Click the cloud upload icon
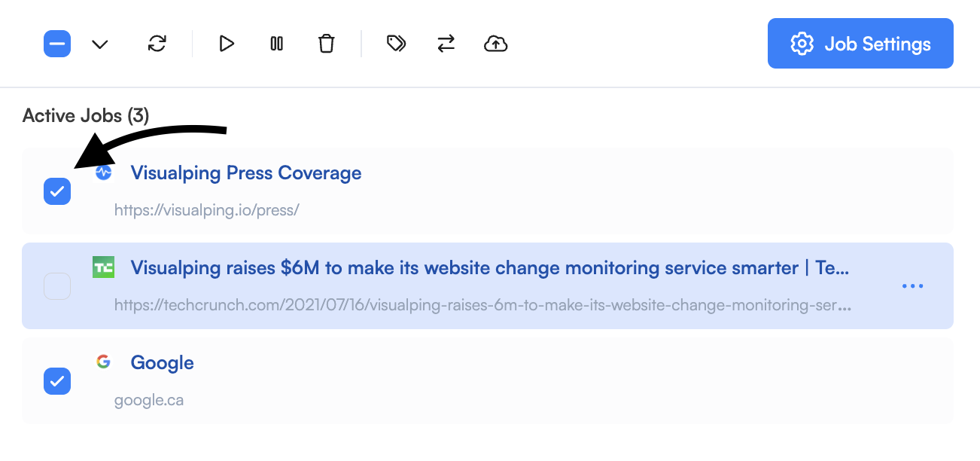Viewport: 980px width, 461px height. click(x=495, y=44)
